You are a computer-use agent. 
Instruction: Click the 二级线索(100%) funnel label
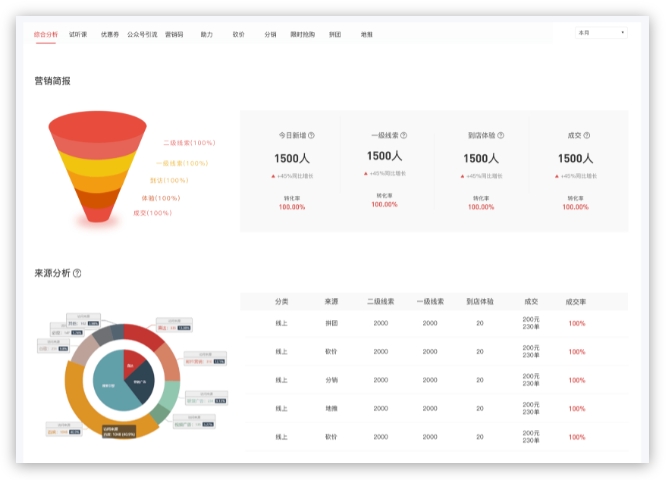pos(189,143)
